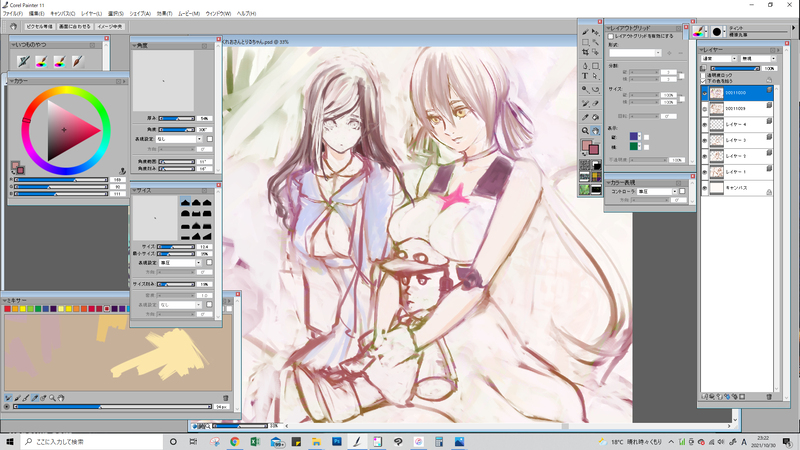Select the mixer Sample Color dropper tool
This screenshot has width=800, height=450.
[x=34, y=397]
